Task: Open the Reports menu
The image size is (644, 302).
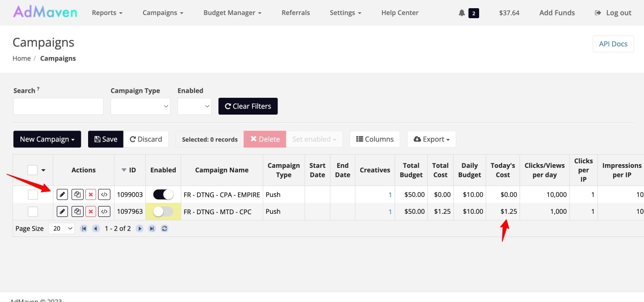Action: [x=107, y=12]
